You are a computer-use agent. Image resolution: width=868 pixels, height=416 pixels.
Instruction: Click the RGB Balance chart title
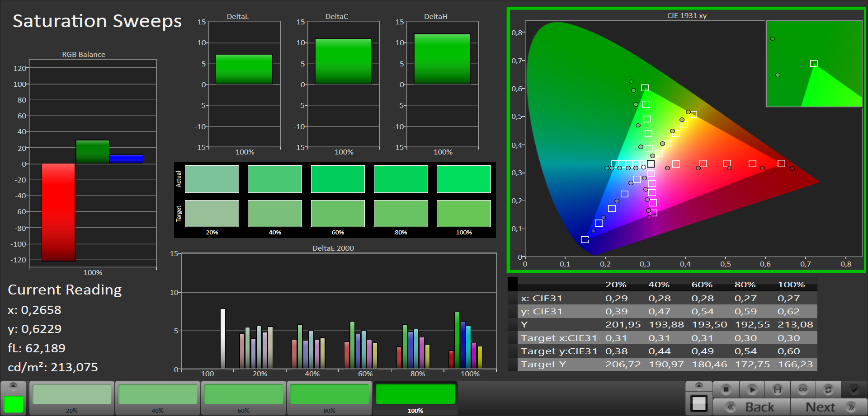[x=84, y=55]
